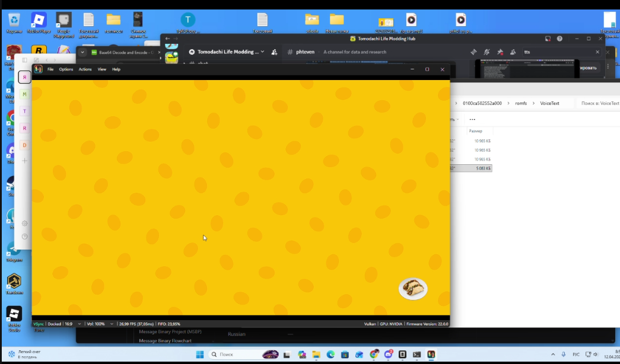Open the sidebar settings gear icon
This screenshot has width=620, height=364.
24,223
